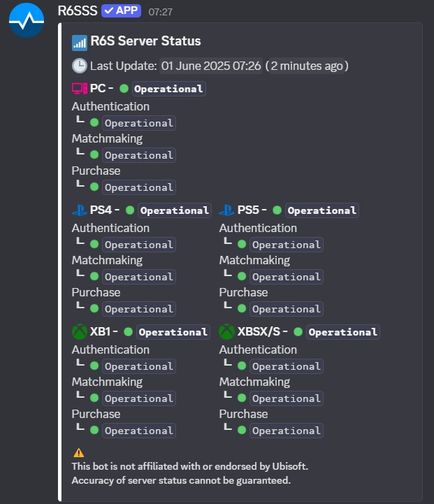434x504 pixels.
Task: Click the clock icon beside Last Update
Action: click(x=79, y=66)
